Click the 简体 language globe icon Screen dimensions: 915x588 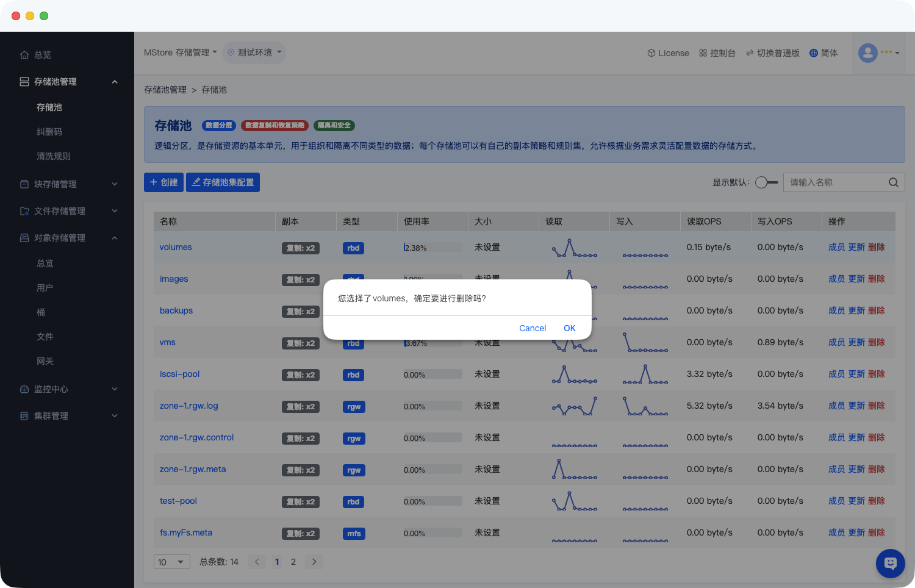point(813,53)
